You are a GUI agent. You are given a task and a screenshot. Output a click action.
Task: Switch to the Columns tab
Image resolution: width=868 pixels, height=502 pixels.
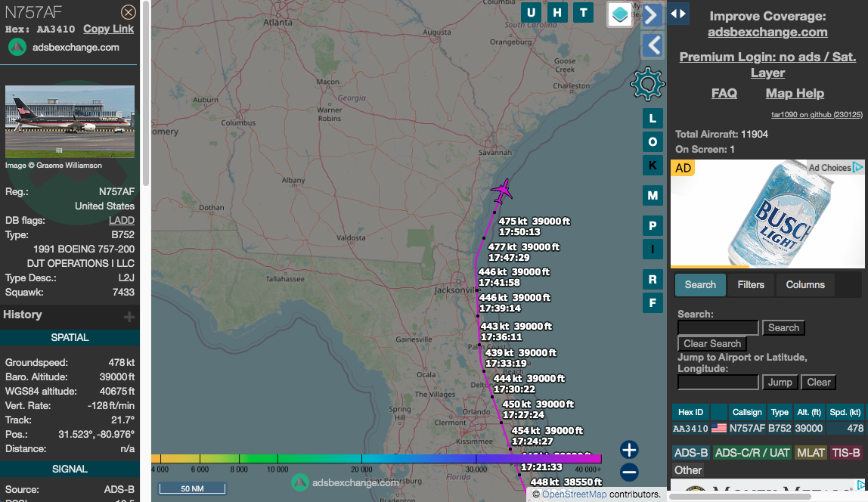[805, 284]
